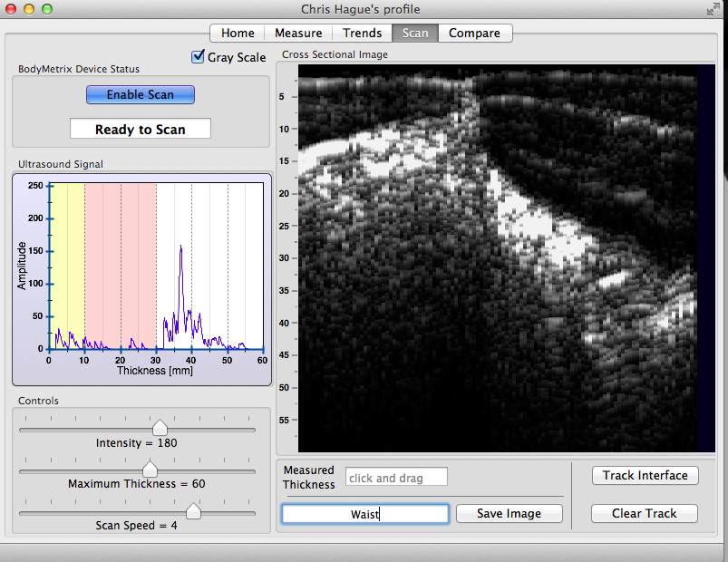The width and height of the screenshot is (728, 562).
Task: Click the Clear Track button
Action: (x=645, y=513)
